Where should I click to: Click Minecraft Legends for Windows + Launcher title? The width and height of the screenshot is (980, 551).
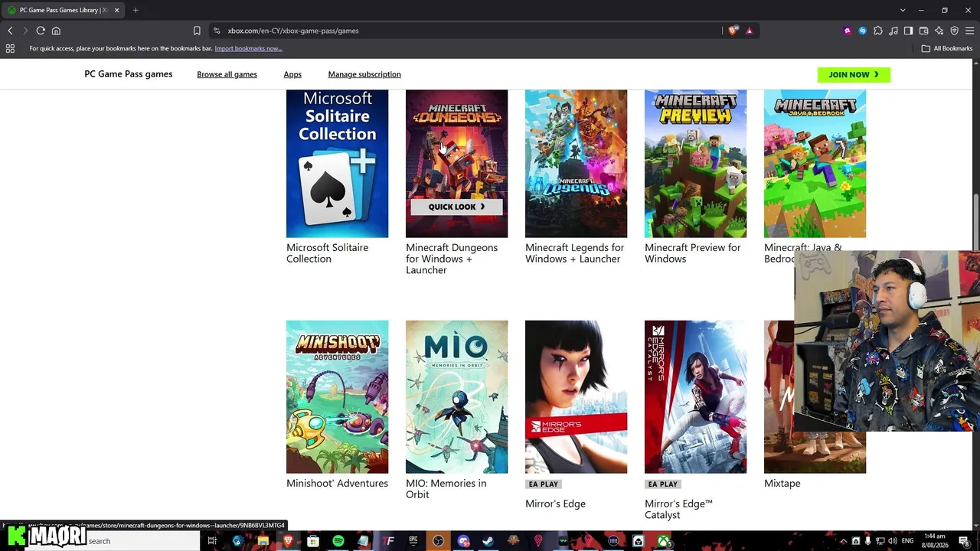574,253
